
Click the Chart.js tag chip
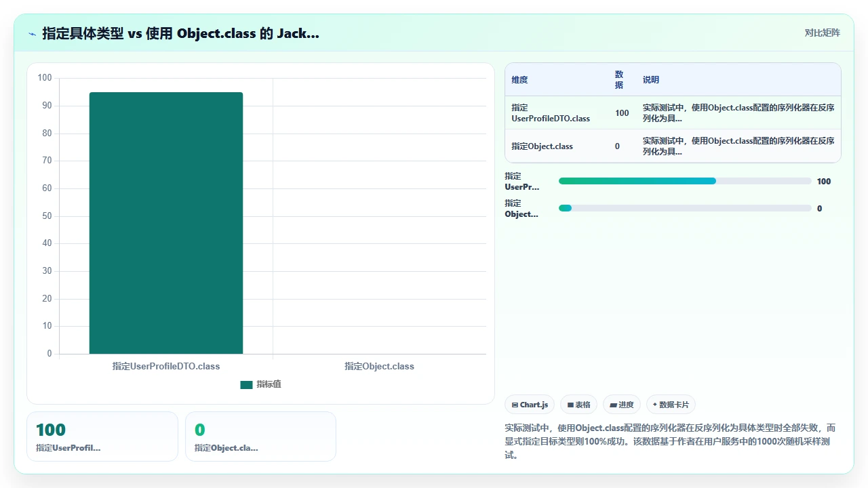click(530, 405)
